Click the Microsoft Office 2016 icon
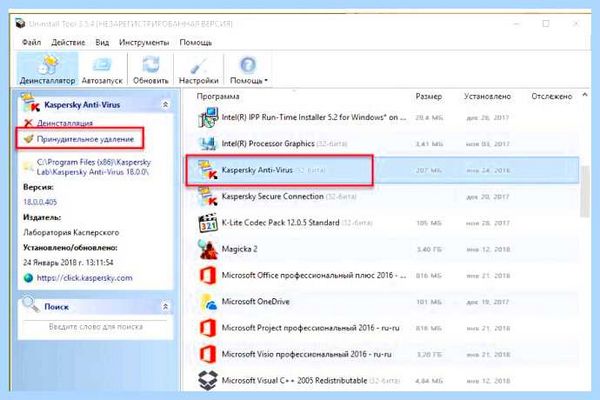This screenshot has height=400, width=600. (208, 276)
